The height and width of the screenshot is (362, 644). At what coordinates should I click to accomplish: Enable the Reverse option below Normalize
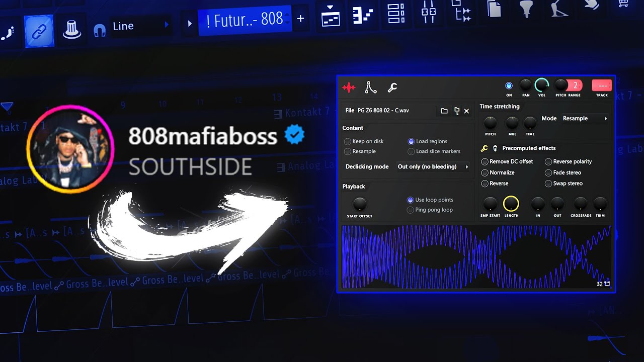tap(495, 184)
